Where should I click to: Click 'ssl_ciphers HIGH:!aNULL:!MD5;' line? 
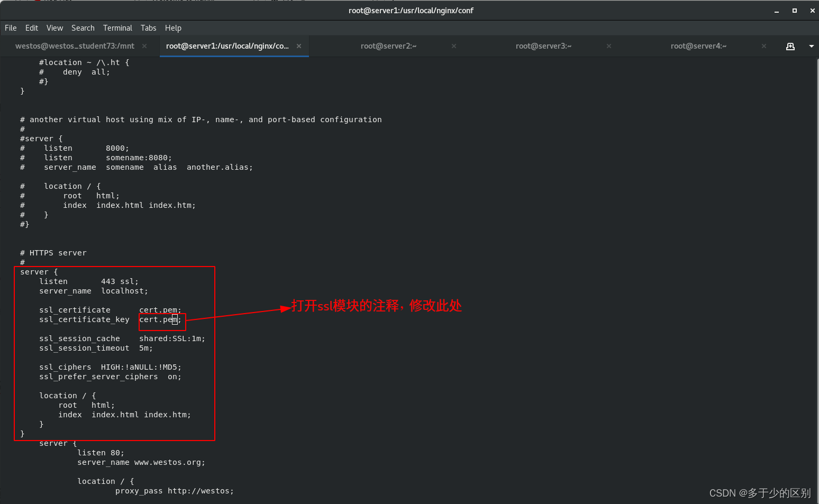click(x=110, y=367)
